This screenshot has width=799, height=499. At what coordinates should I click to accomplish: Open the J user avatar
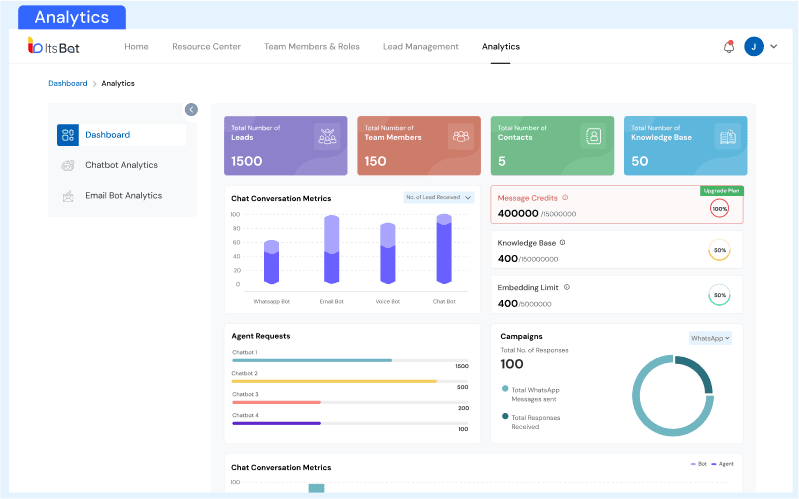(754, 46)
